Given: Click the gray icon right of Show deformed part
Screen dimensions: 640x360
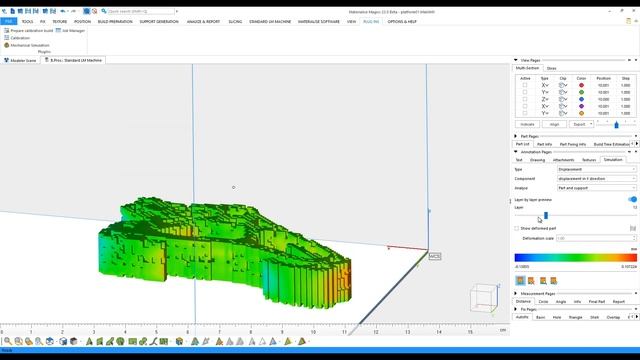Looking at the screenshot, I should click(633, 228).
